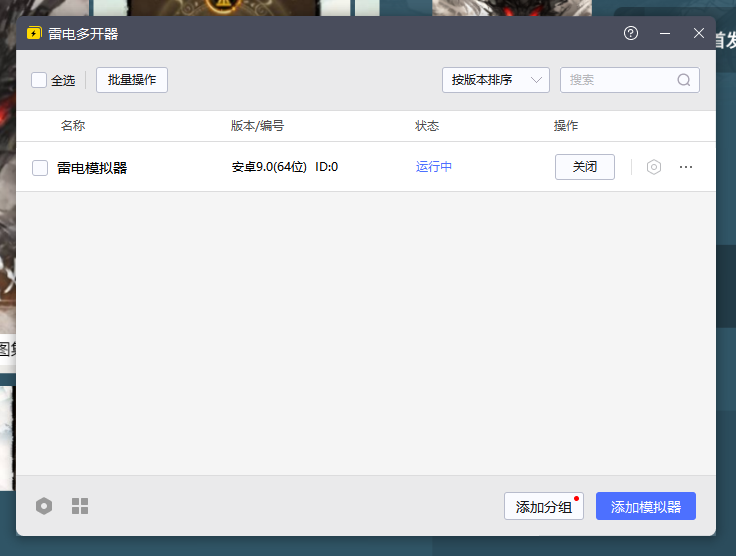Click the 名称 column header
The width and height of the screenshot is (736, 556).
point(73,126)
